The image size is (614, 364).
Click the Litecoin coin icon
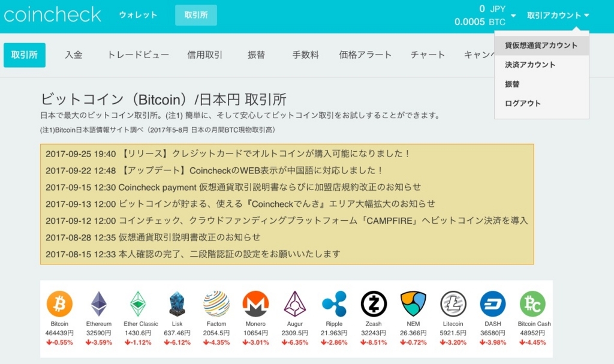tap(453, 304)
